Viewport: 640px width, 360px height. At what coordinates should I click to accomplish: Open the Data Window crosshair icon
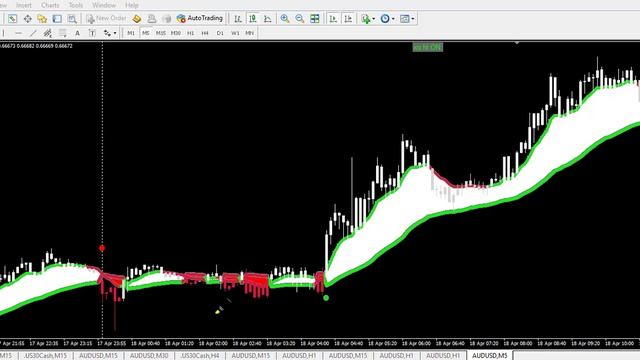click(27, 18)
